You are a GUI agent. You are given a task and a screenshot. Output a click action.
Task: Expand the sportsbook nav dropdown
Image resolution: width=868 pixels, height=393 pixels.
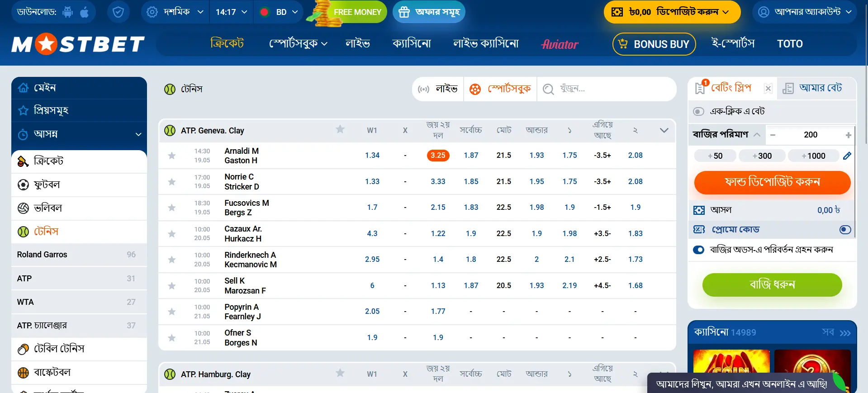coord(298,44)
